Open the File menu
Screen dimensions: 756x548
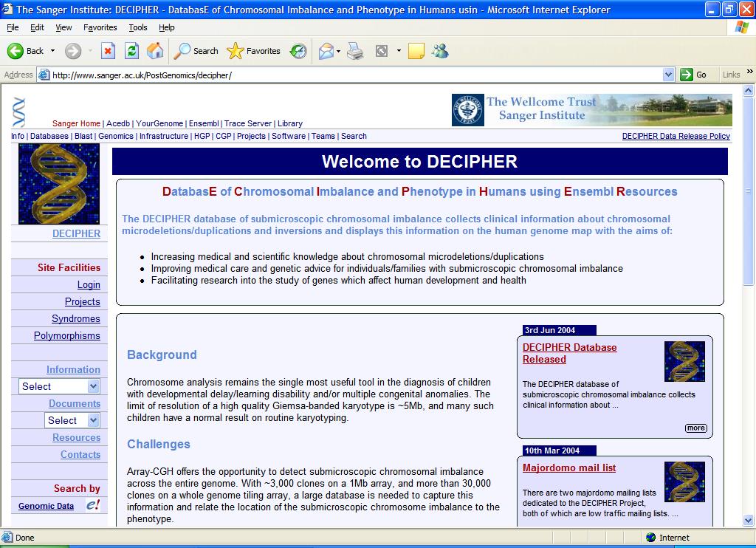[x=13, y=27]
